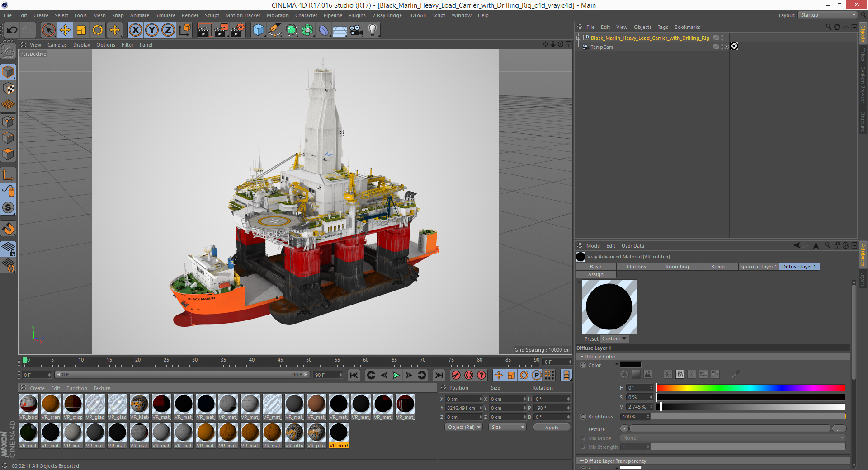
Task: Add a Camera object
Action: 356,30
